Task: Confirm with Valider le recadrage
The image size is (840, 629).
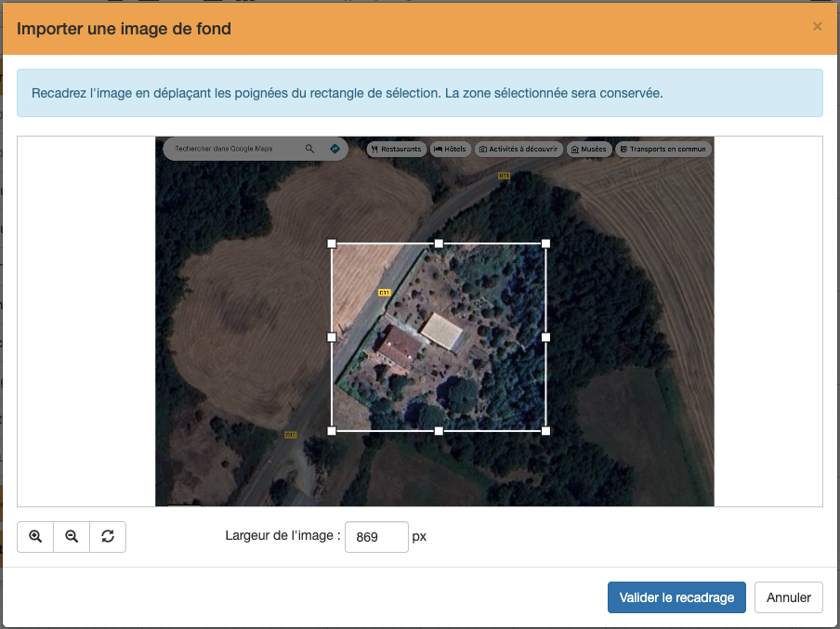Action: click(x=676, y=597)
